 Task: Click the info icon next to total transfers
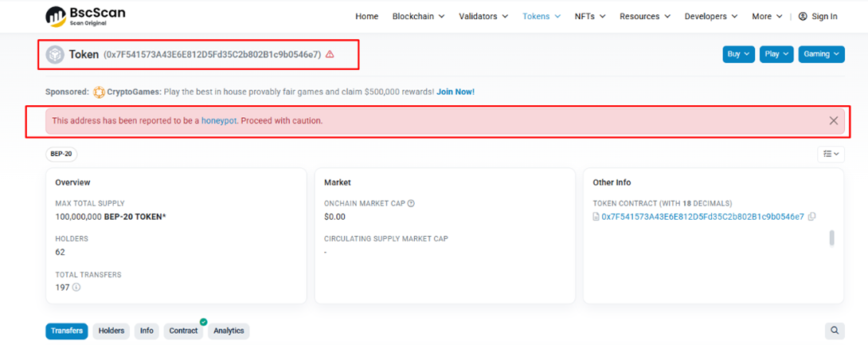(76, 287)
